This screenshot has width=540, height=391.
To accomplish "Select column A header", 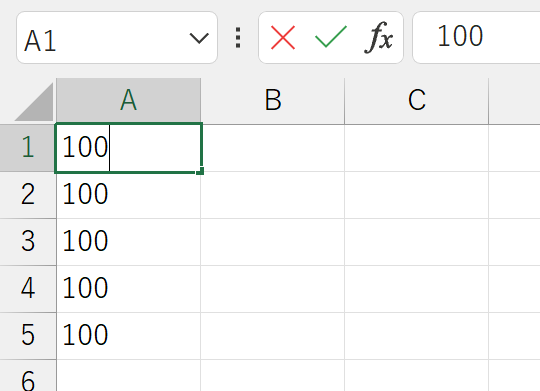I will [x=128, y=100].
